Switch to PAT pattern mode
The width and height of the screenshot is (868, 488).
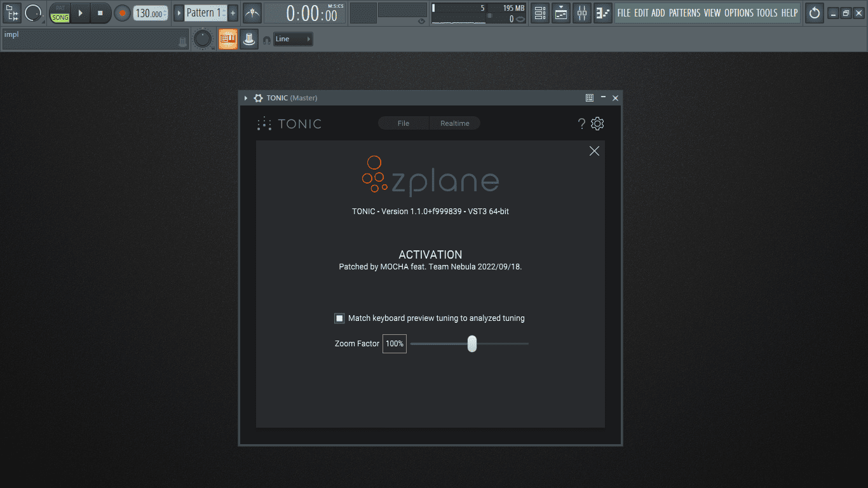click(x=60, y=8)
